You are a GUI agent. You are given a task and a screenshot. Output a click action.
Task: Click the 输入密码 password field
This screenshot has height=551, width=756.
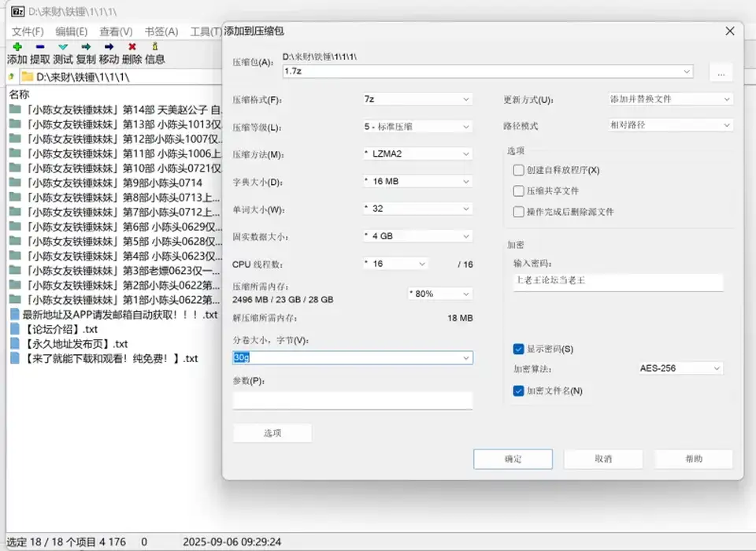[618, 282]
